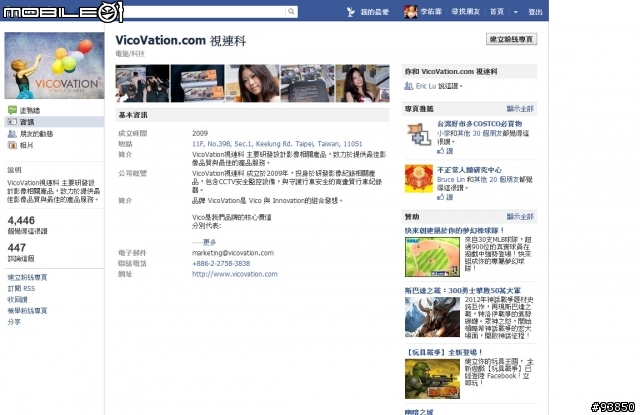Click the baseball field ad image

pos(432,257)
